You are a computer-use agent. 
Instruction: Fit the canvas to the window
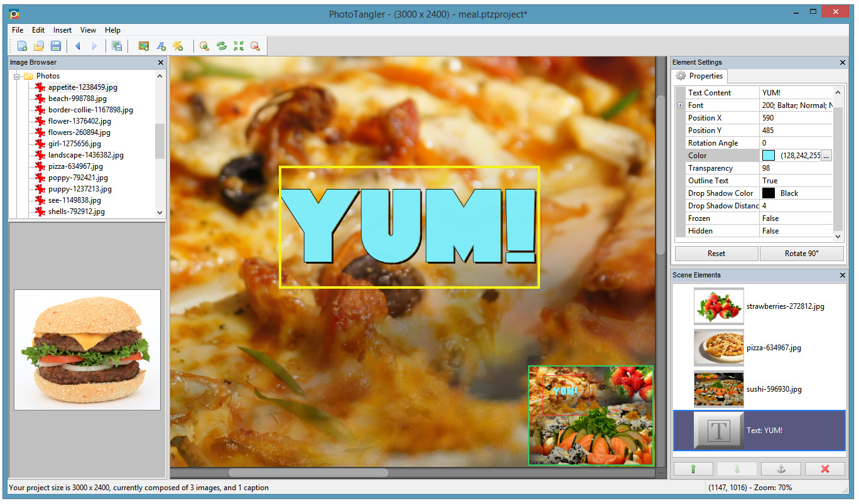click(239, 45)
